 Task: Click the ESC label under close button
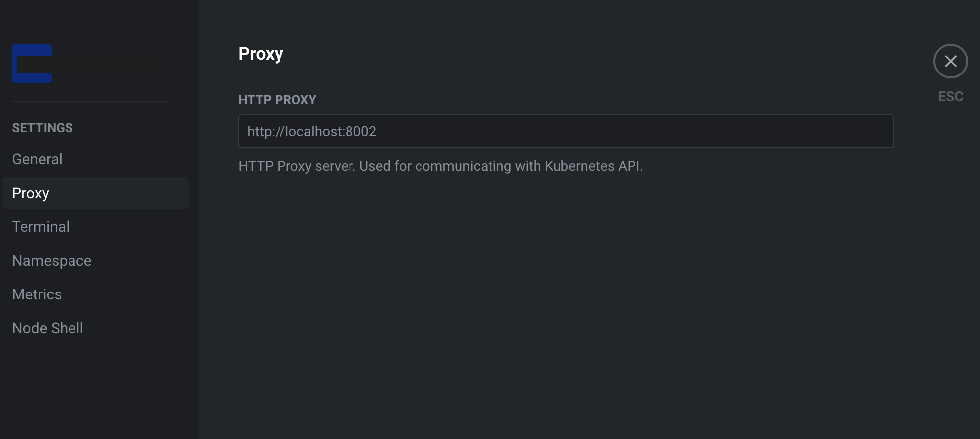(x=950, y=96)
